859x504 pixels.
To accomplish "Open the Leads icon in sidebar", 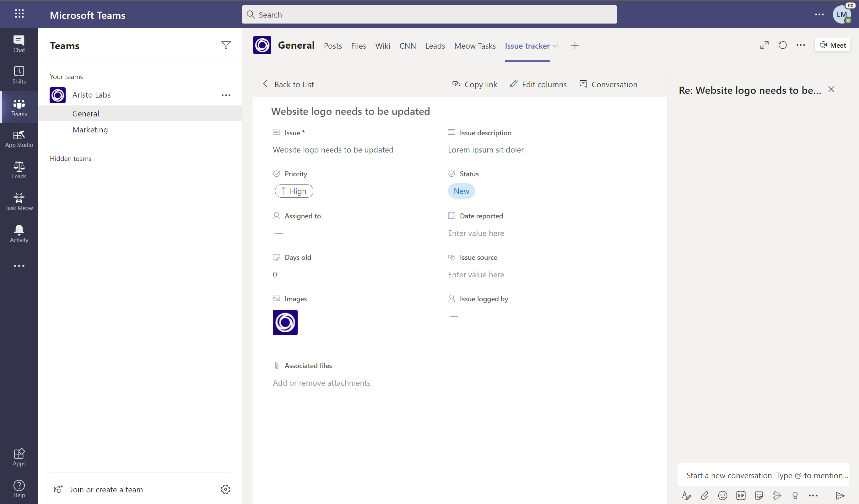I will (19, 170).
